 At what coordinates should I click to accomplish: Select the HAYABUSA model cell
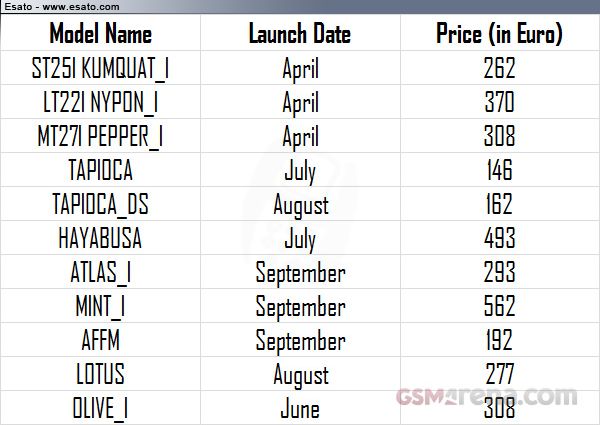point(101,238)
